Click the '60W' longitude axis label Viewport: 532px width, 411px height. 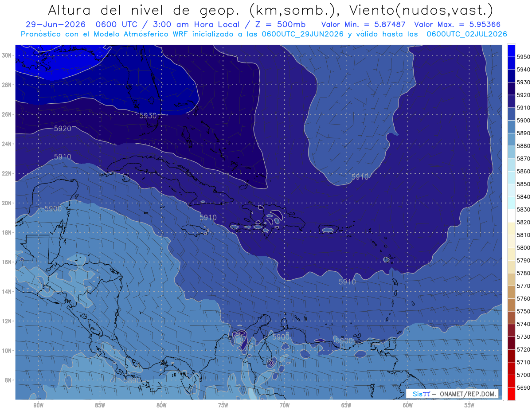click(408, 405)
